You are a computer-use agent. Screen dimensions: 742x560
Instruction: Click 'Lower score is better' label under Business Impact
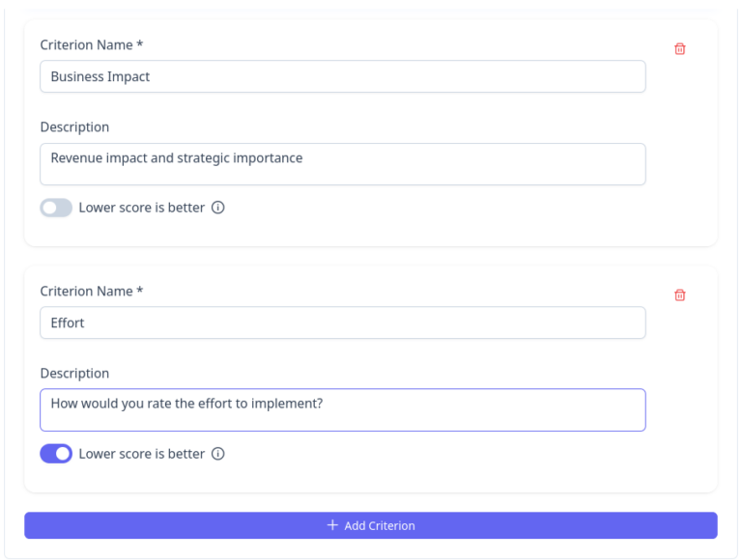coord(141,208)
